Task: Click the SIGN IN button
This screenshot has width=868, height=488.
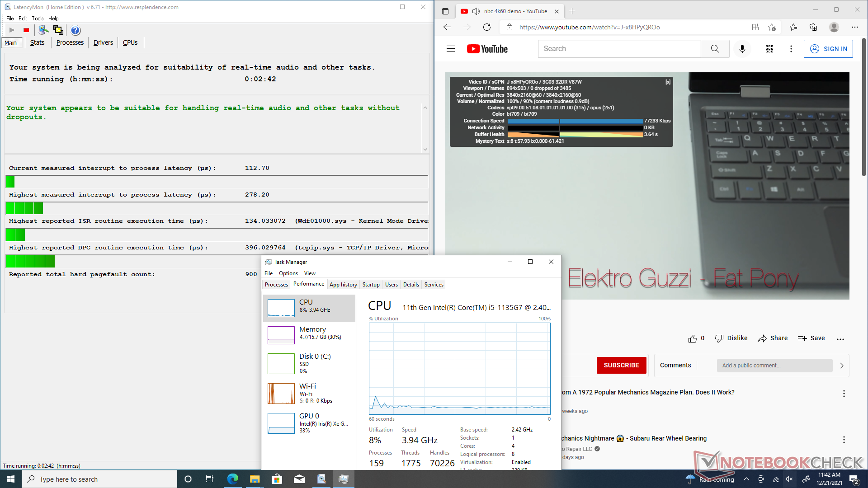Action: click(828, 49)
